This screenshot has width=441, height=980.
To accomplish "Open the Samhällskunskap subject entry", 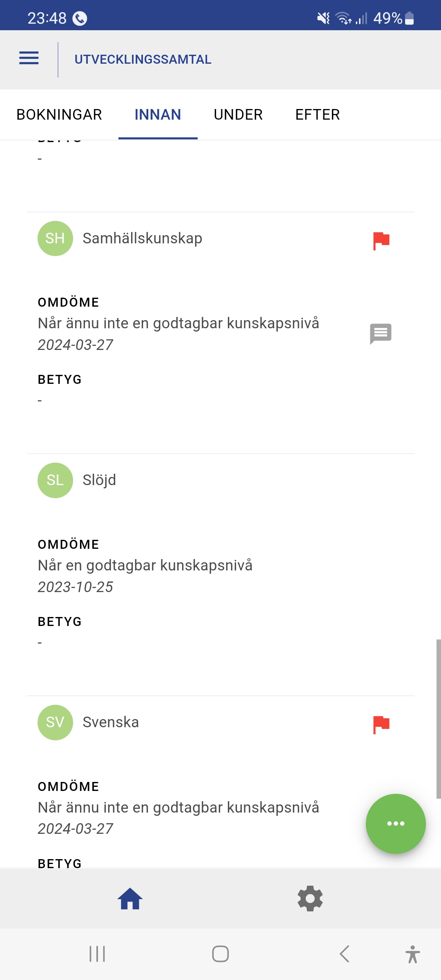I will (142, 238).
